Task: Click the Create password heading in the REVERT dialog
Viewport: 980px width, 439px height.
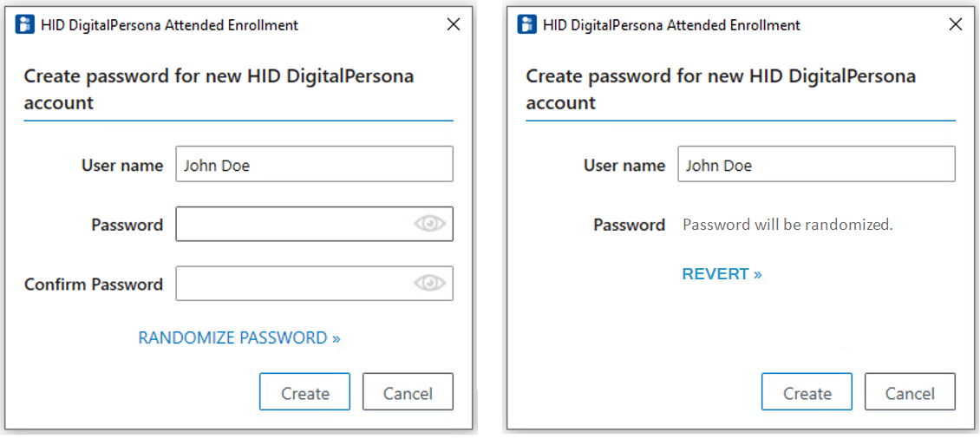Action: coord(720,88)
